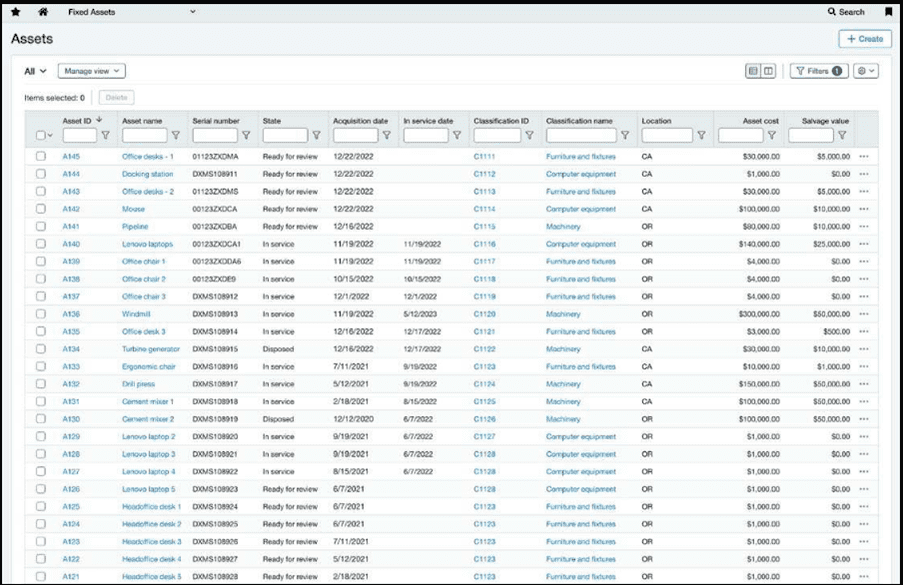Open Manage view dropdown

pos(92,71)
